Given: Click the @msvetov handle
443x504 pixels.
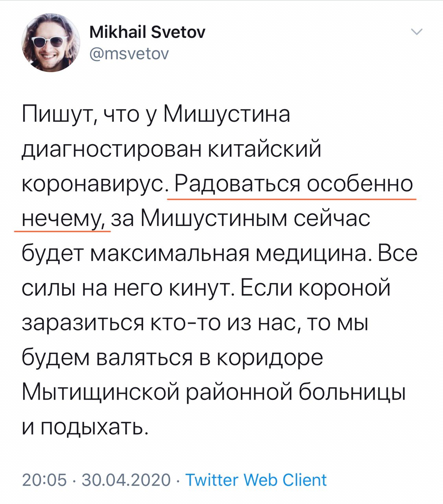Looking at the screenshot, I should 129,53.
